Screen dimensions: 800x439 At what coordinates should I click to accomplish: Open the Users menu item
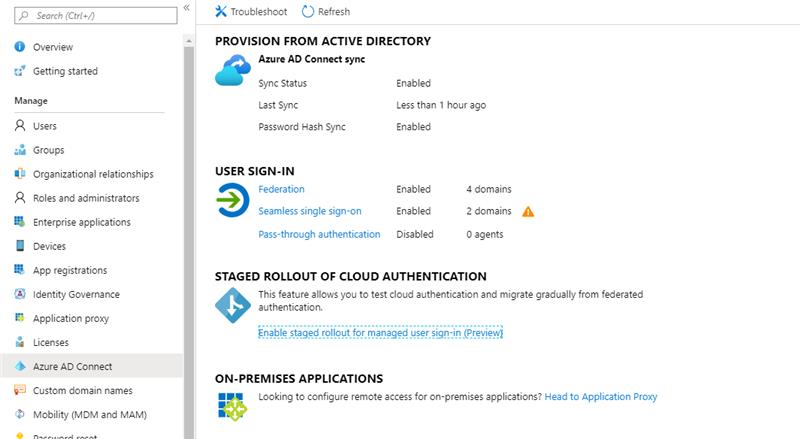pos(45,126)
